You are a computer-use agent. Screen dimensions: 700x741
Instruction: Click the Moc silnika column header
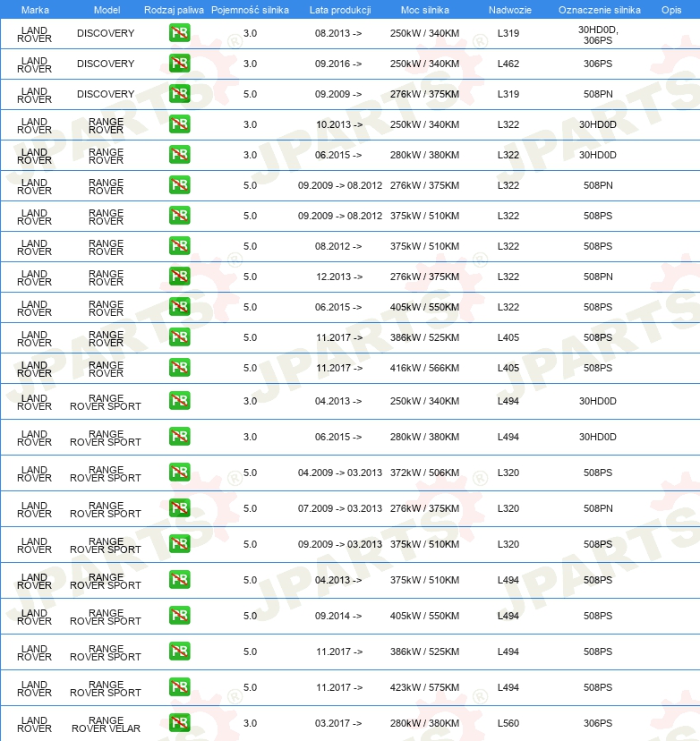click(425, 10)
